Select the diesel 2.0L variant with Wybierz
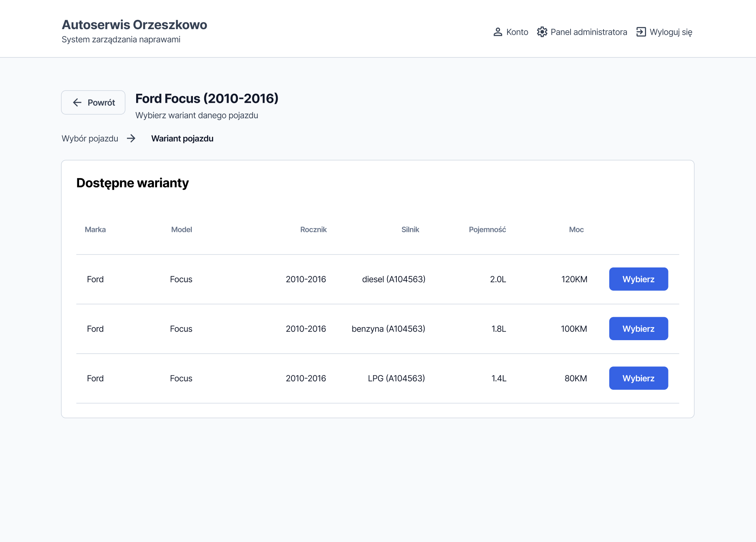This screenshot has height=542, width=756. (639, 279)
